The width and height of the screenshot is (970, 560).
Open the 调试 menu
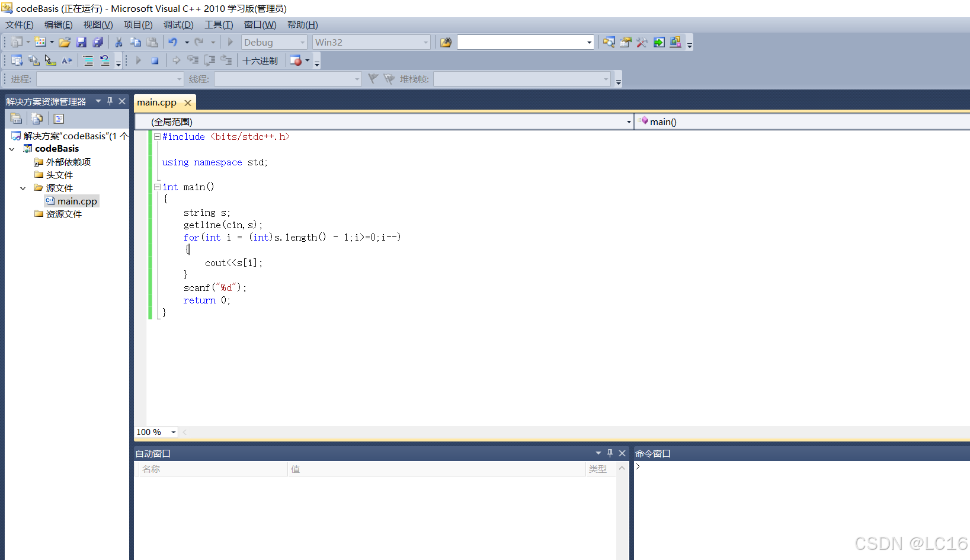(x=178, y=24)
